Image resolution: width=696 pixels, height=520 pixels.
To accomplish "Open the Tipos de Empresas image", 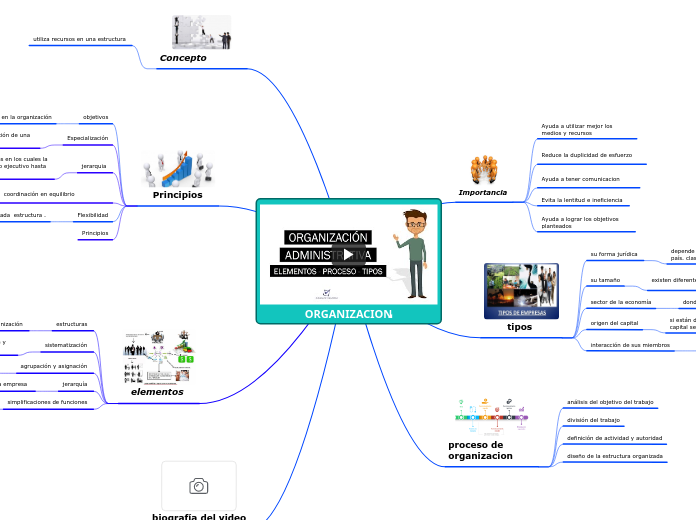I will (521, 291).
